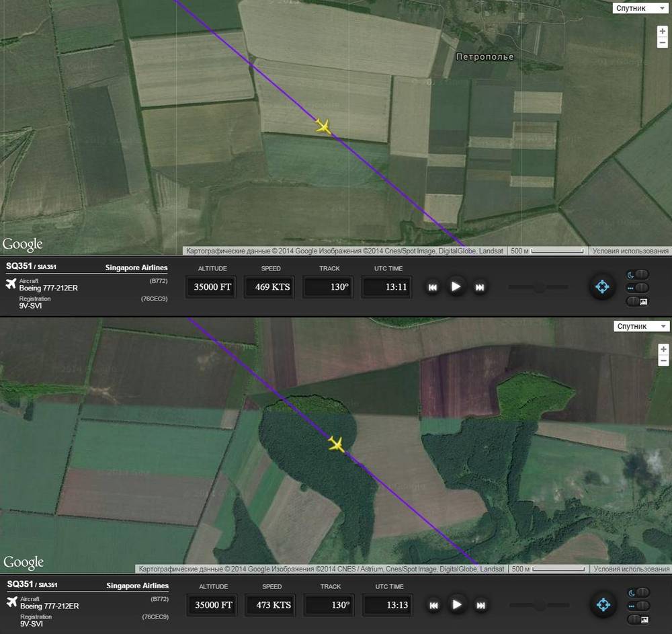Skip forward in the 13:11 playback panel
The height and width of the screenshot is (634, 672).
coord(480,287)
